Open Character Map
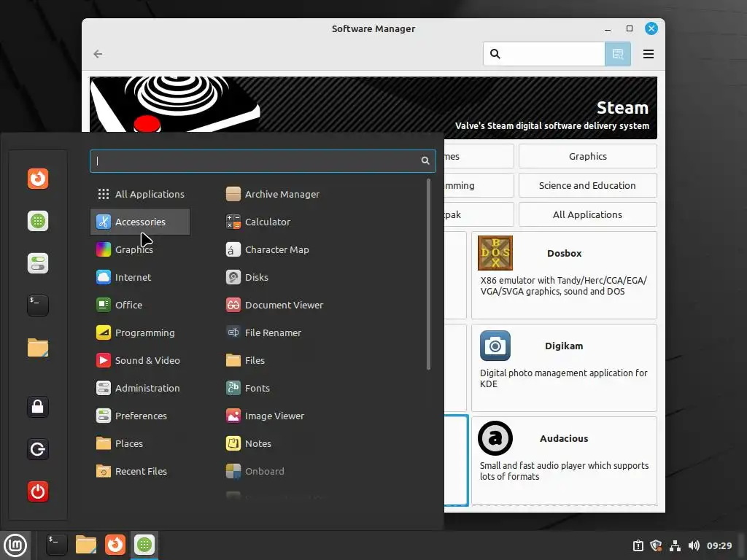Screen dimensions: 747x560 tap(268, 249)
